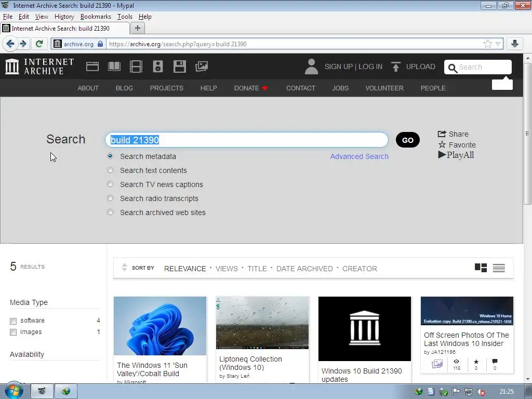Bookmark page with the star icon
The image size is (532, 399).
pyautogui.click(x=487, y=44)
